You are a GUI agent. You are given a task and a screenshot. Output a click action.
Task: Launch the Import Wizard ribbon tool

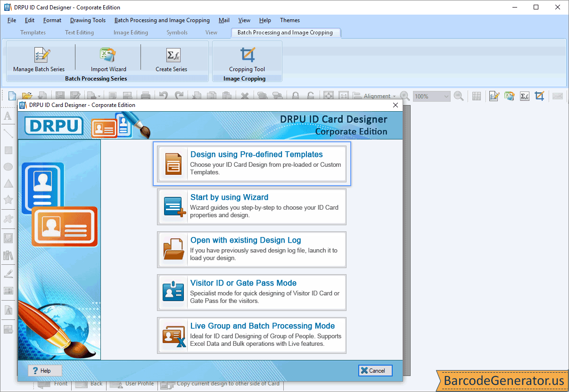[x=108, y=59]
